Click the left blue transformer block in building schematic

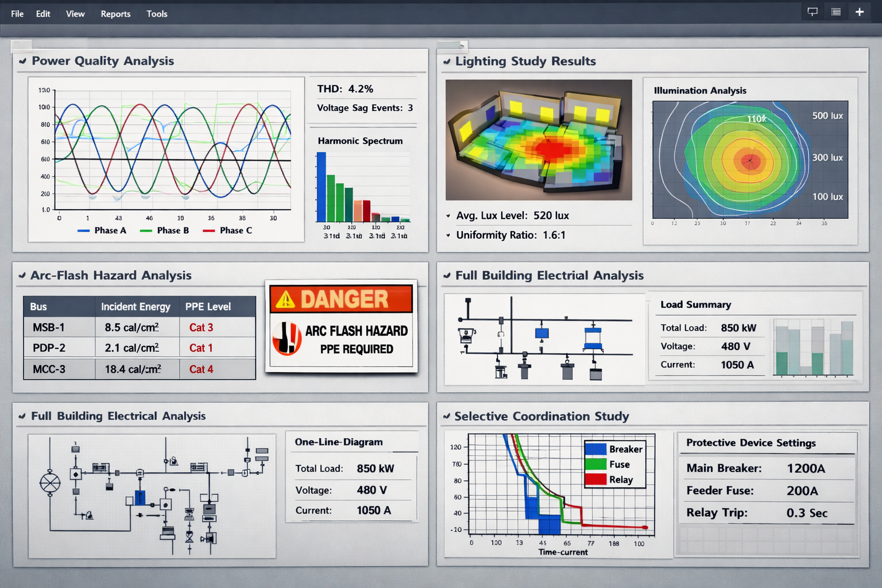[541, 333]
